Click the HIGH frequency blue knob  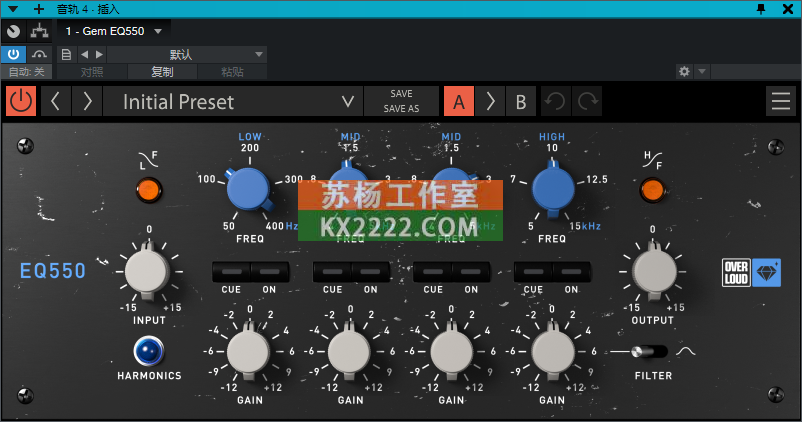552,189
